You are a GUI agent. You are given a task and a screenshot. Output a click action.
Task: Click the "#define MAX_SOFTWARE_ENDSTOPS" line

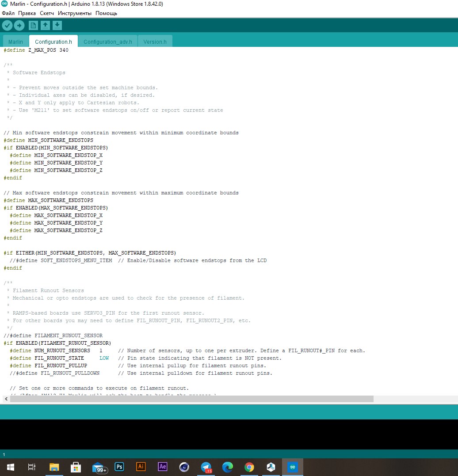point(48,200)
